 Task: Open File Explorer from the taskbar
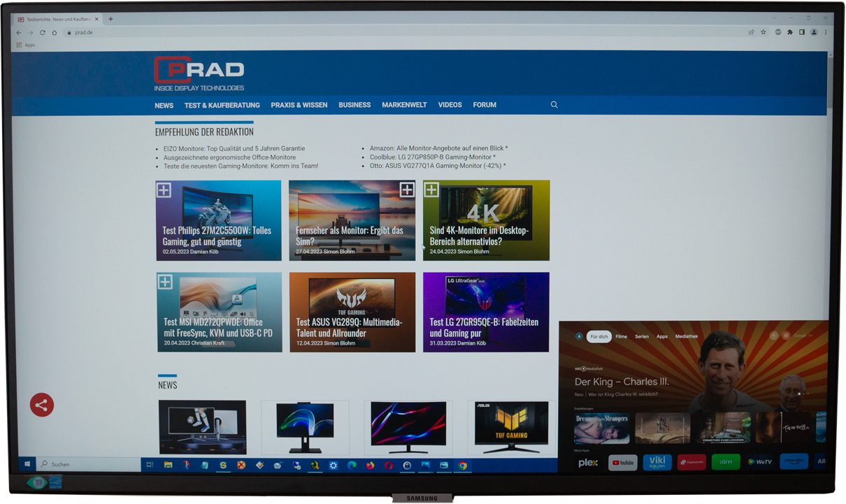click(x=168, y=465)
